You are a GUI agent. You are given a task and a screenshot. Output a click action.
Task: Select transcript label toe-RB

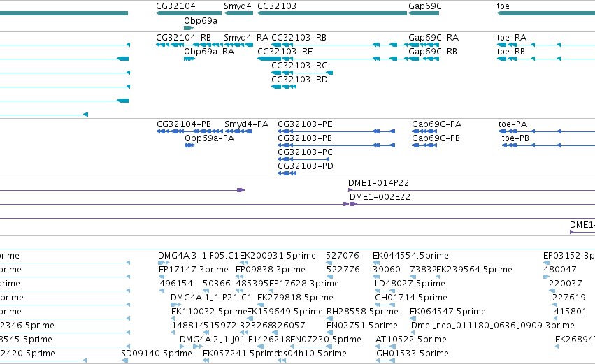(x=511, y=52)
